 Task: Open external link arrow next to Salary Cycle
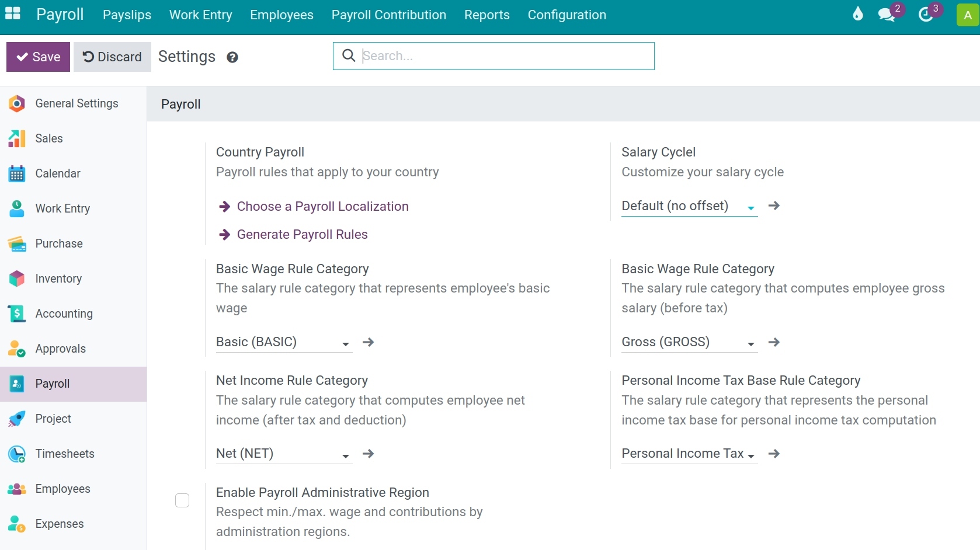774,206
